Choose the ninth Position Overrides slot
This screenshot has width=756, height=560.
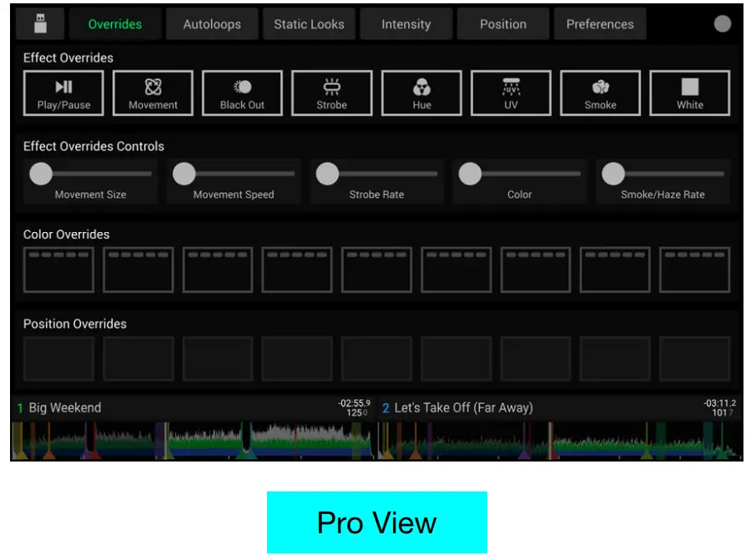tap(694, 359)
